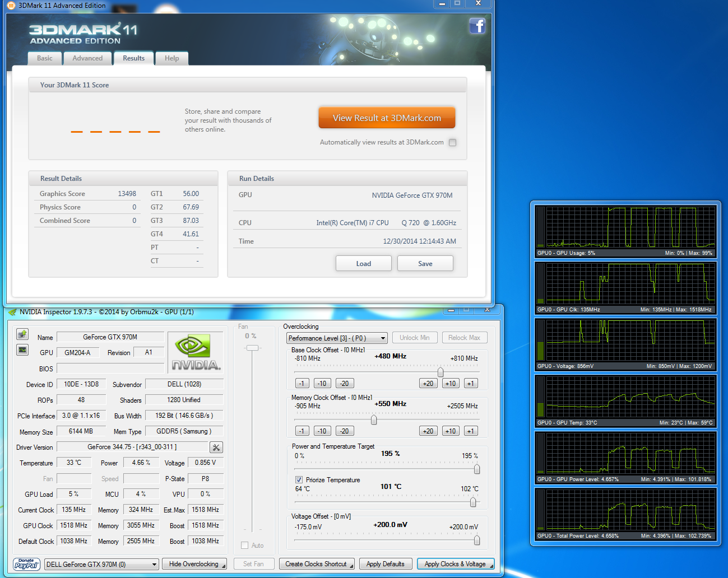Open the Help tab in 3DMark

point(172,58)
